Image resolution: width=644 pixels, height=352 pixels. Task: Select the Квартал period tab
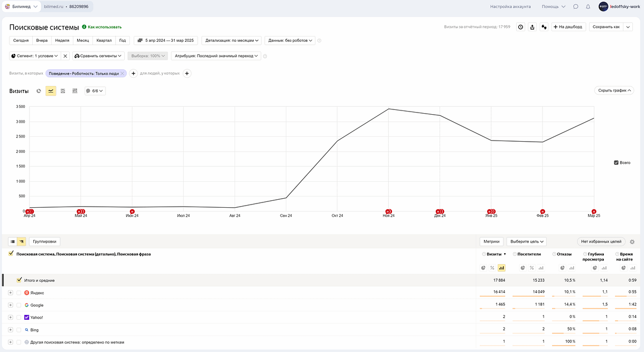coord(104,40)
